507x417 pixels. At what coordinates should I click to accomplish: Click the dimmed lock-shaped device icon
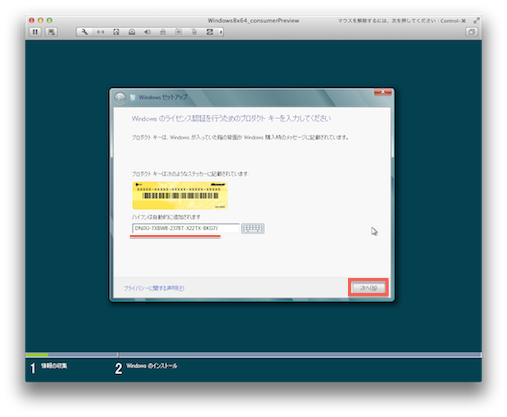163,32
